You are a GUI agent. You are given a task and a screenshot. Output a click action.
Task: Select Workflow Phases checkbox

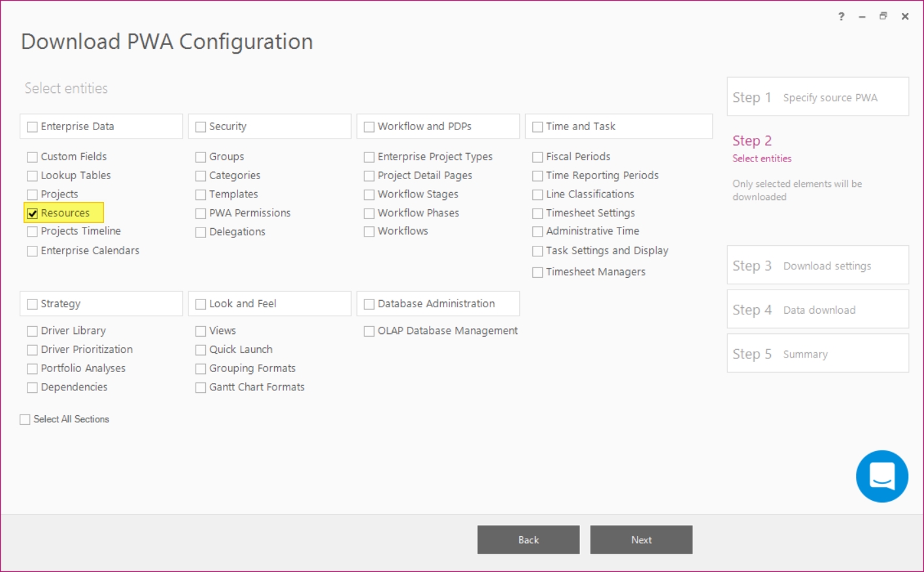coord(369,213)
